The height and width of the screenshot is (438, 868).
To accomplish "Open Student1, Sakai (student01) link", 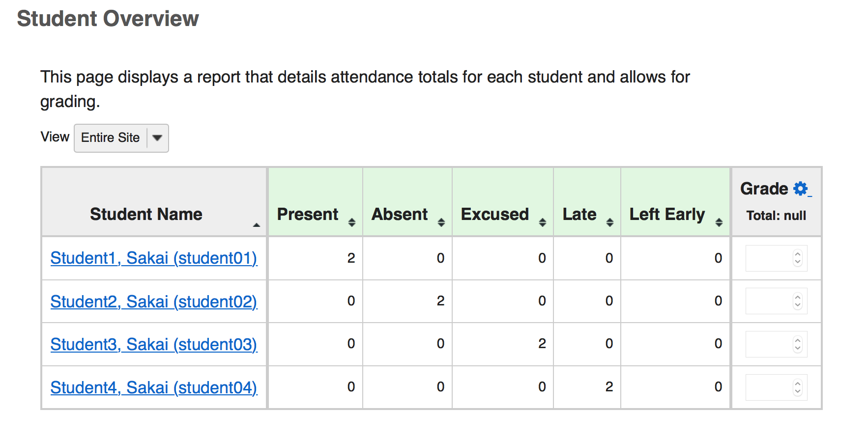I will pos(154,258).
